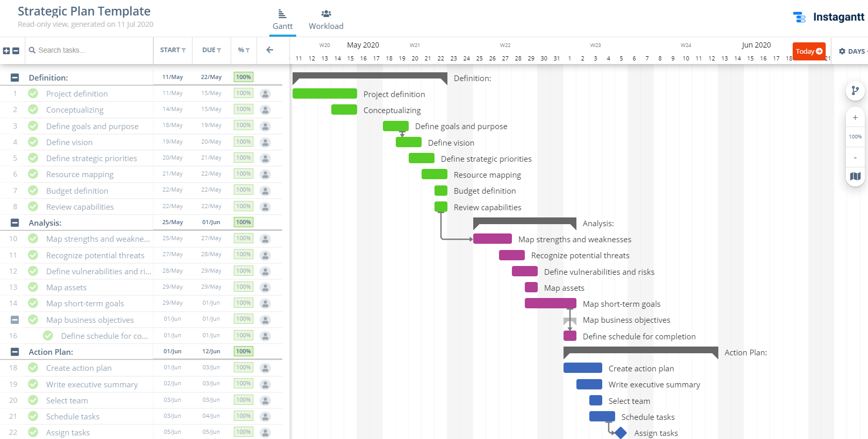
Task: Click assignee avatar for Map short-term goals
Action: (x=265, y=303)
